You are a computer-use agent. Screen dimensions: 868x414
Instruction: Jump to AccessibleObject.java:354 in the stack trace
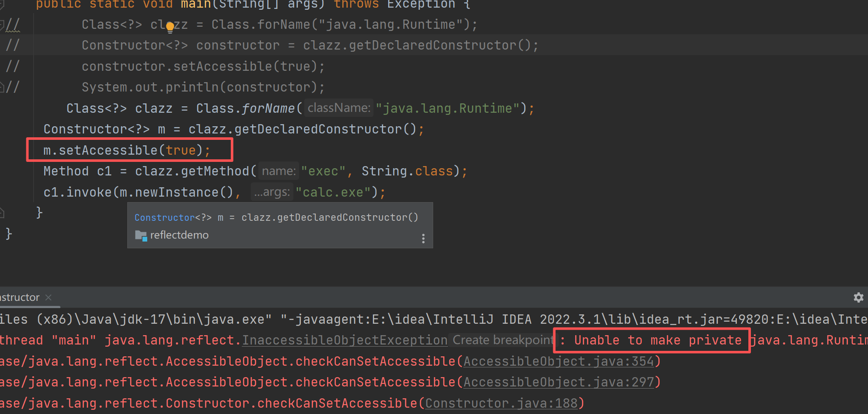tap(558, 361)
